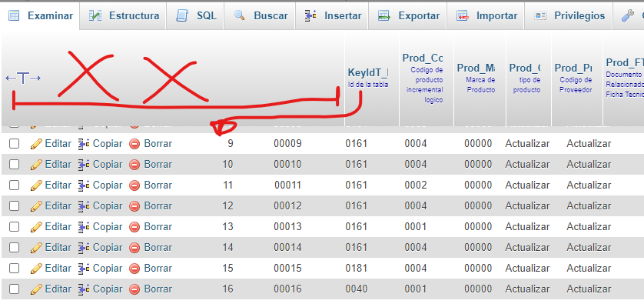Open the Exportar tab
This screenshot has width=644, height=304.
coord(407,15)
